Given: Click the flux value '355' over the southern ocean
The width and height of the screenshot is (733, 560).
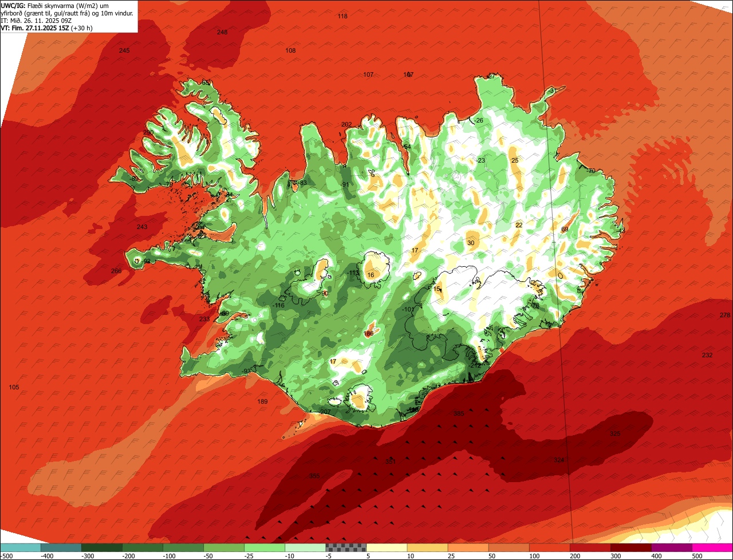Looking at the screenshot, I should point(314,476).
